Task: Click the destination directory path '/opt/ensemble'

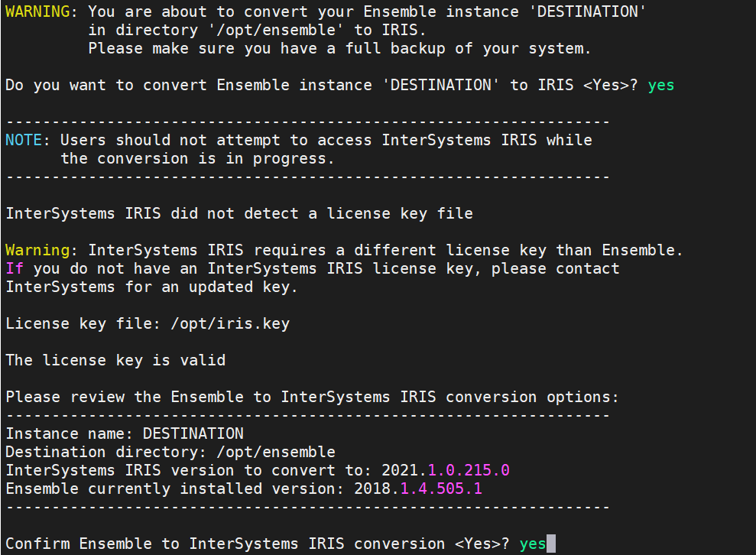Action: [276, 452]
